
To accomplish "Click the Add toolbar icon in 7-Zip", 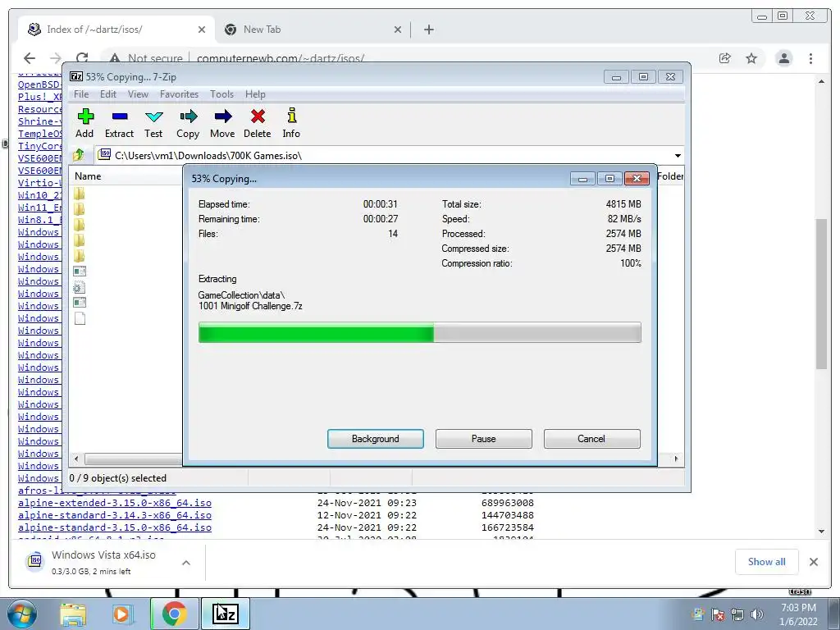I will (x=84, y=123).
